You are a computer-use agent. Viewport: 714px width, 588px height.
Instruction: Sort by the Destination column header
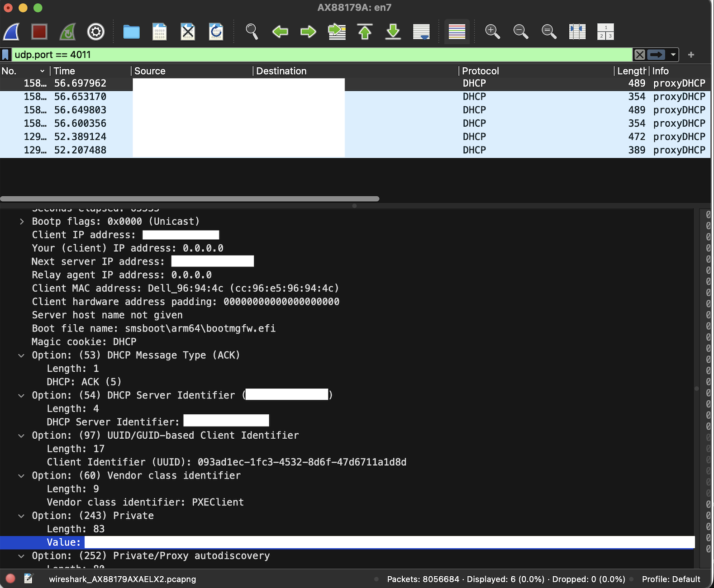[x=356, y=71]
